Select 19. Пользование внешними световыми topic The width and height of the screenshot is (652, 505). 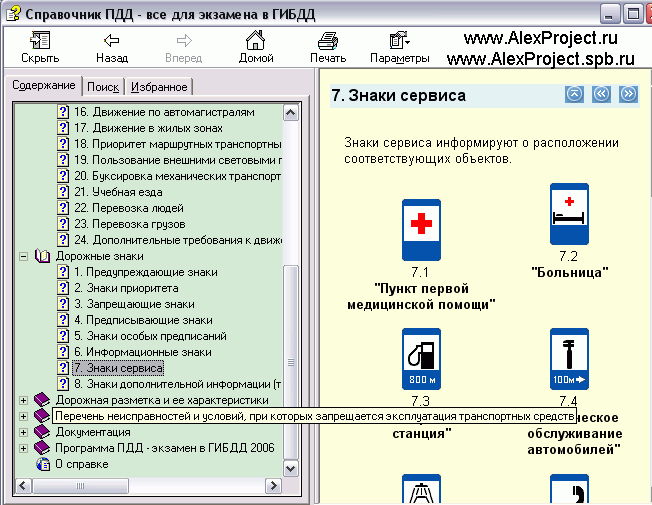pyautogui.click(x=178, y=160)
